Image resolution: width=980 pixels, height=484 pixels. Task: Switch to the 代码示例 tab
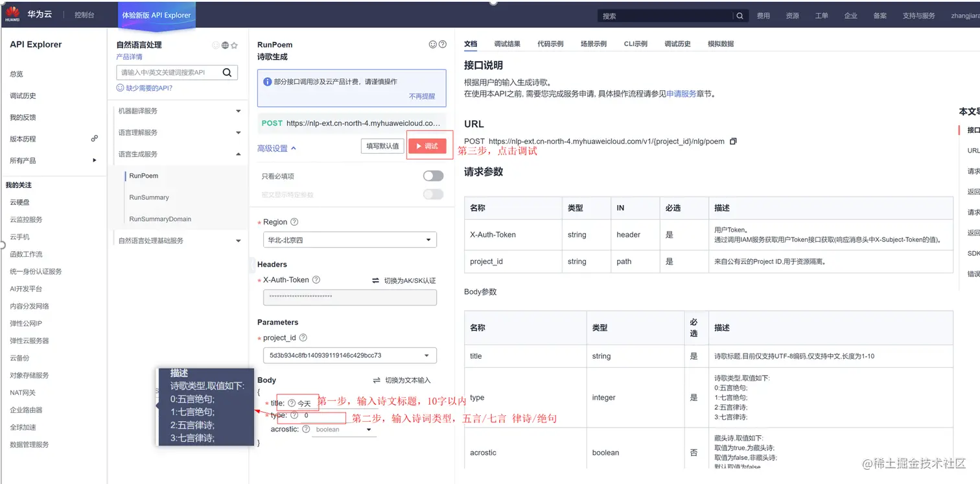click(550, 44)
